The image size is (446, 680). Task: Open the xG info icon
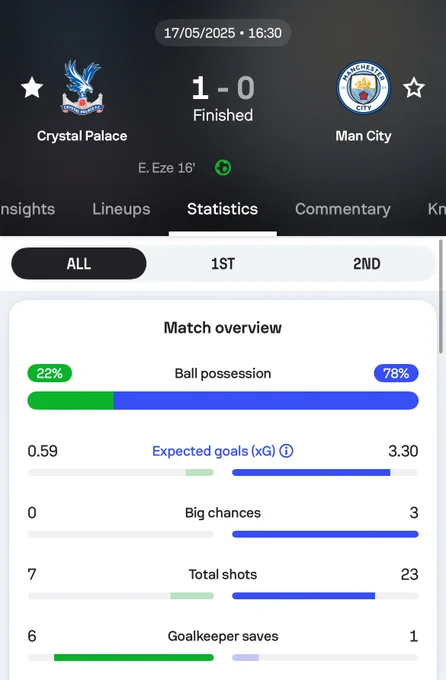[286, 451]
